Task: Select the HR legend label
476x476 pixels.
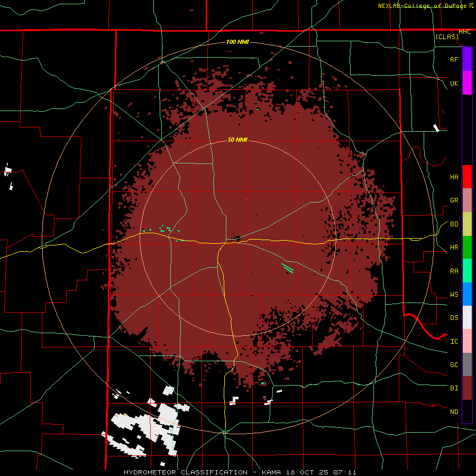Action: (x=454, y=248)
